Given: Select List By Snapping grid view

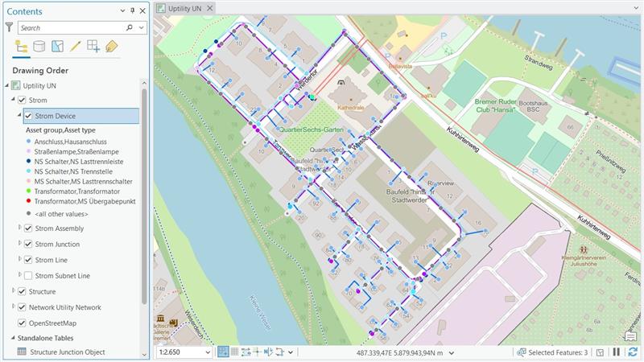Looking at the screenshot, I should click(93, 46).
